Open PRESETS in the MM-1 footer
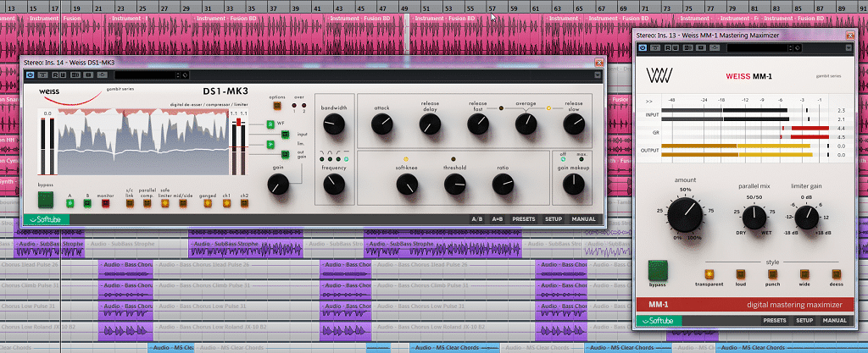 pyautogui.click(x=775, y=320)
